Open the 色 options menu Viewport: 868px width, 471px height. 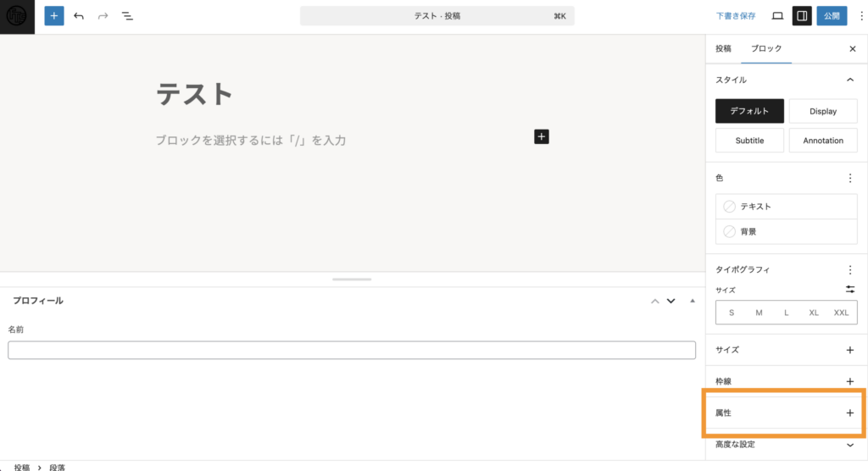coord(849,178)
